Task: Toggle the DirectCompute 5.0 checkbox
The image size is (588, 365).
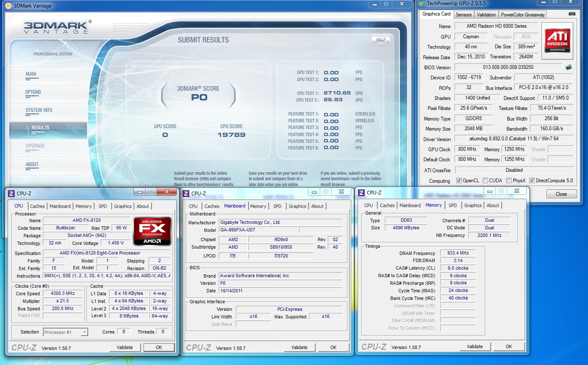Action: [532, 181]
